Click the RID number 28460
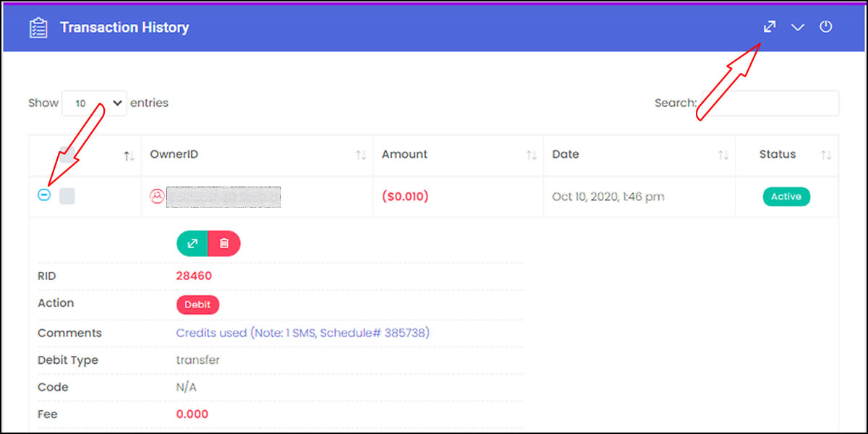The width and height of the screenshot is (868, 434). click(194, 276)
